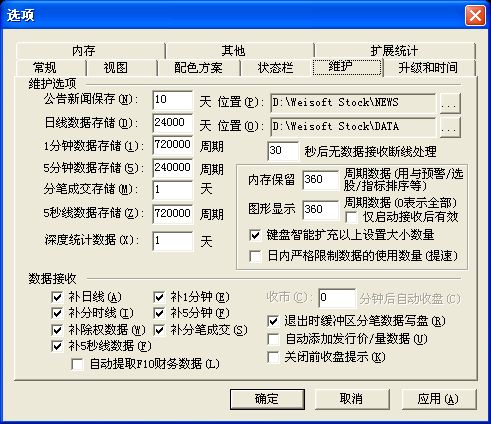Close the 选项 dialog window

[x=475, y=16]
